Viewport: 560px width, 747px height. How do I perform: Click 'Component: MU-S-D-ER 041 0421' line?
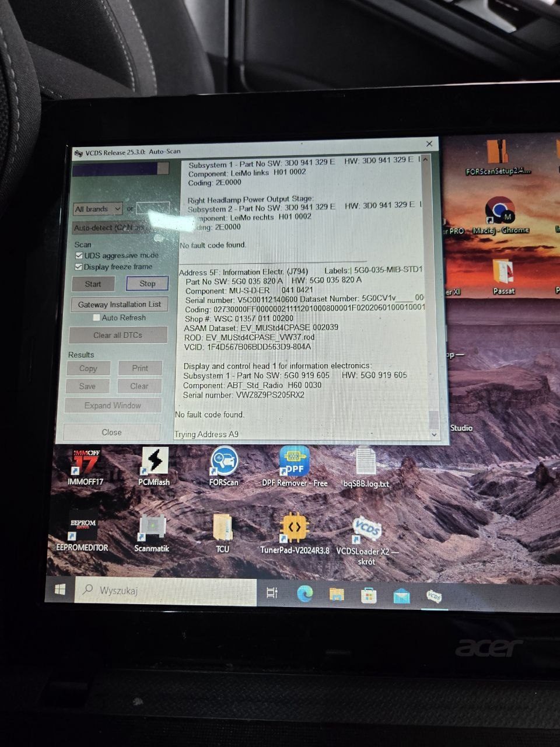(x=249, y=290)
